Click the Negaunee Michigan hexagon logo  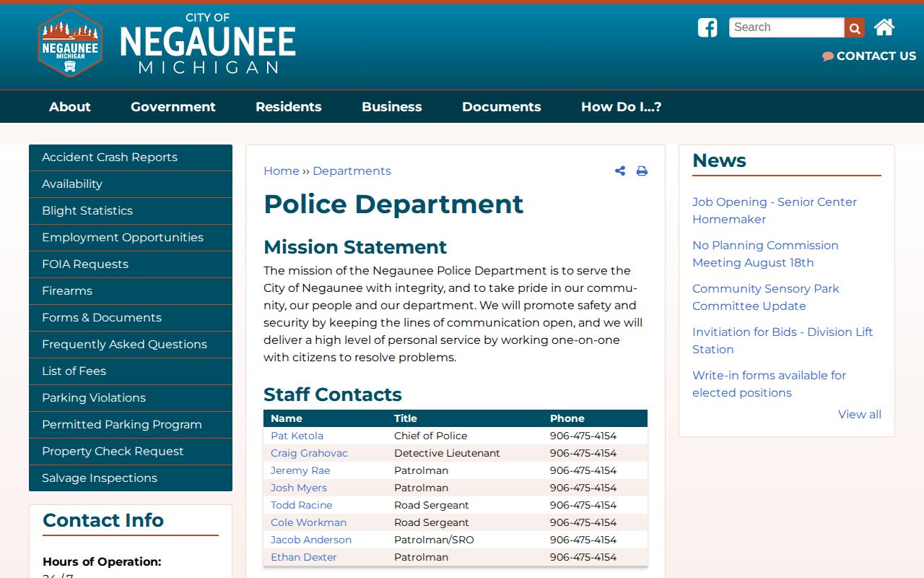70,43
